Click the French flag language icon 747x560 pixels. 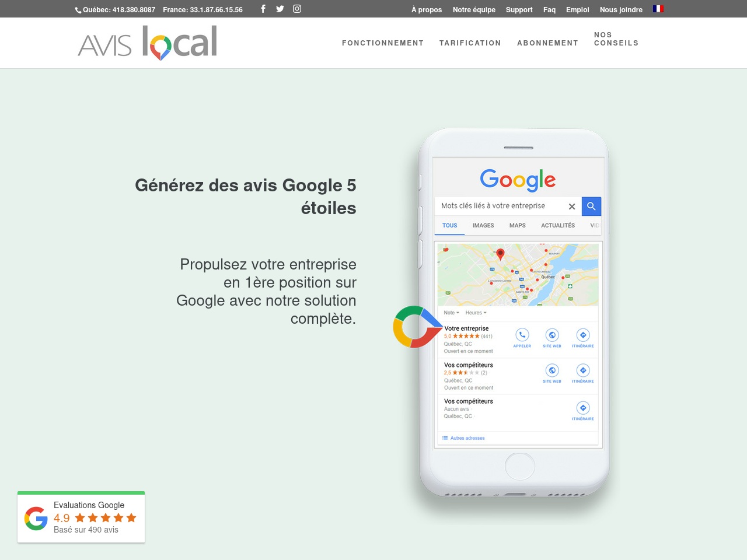point(658,9)
